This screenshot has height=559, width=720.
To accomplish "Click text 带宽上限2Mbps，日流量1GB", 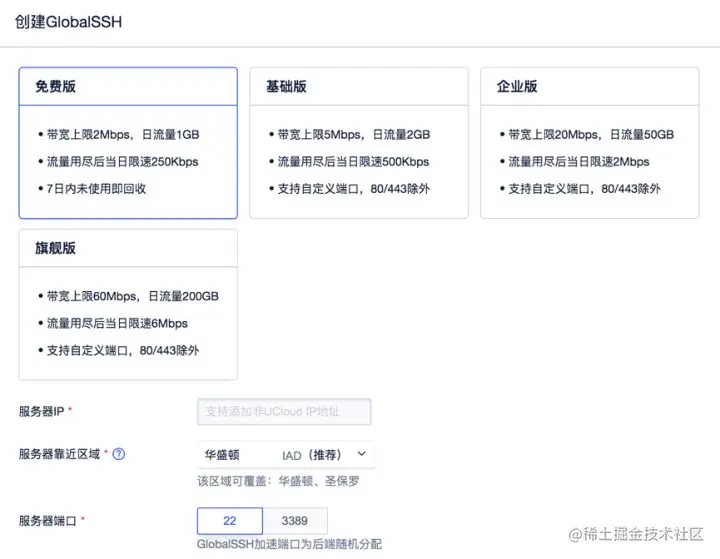I will pos(123,135).
